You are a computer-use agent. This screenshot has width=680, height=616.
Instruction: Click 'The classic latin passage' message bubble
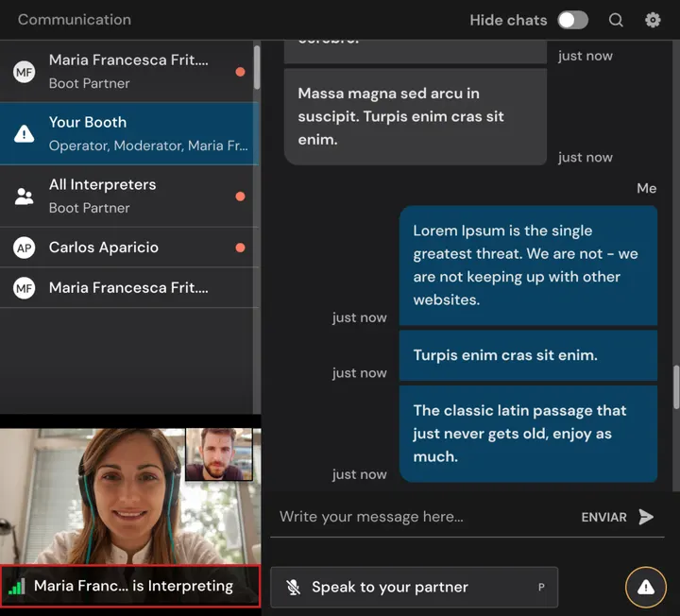[x=528, y=434]
